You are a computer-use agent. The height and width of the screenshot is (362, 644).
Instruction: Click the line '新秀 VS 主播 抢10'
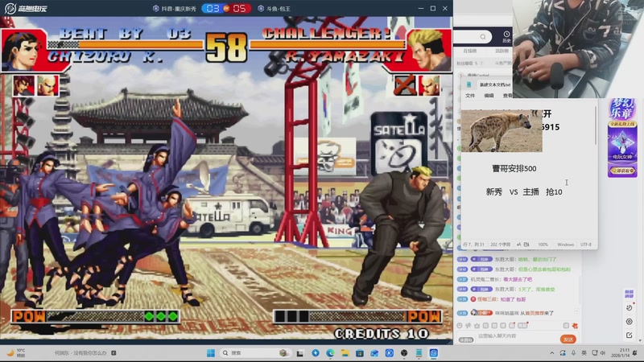pyautogui.click(x=524, y=192)
